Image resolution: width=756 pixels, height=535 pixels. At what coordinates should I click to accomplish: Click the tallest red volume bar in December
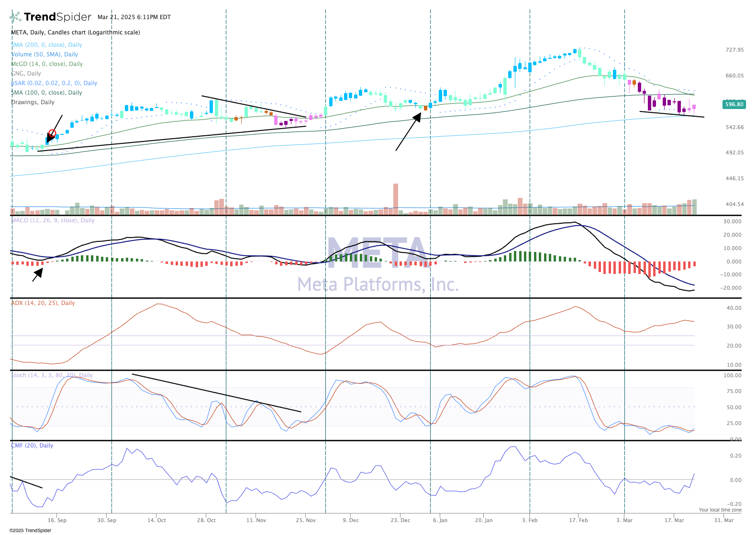(x=396, y=196)
